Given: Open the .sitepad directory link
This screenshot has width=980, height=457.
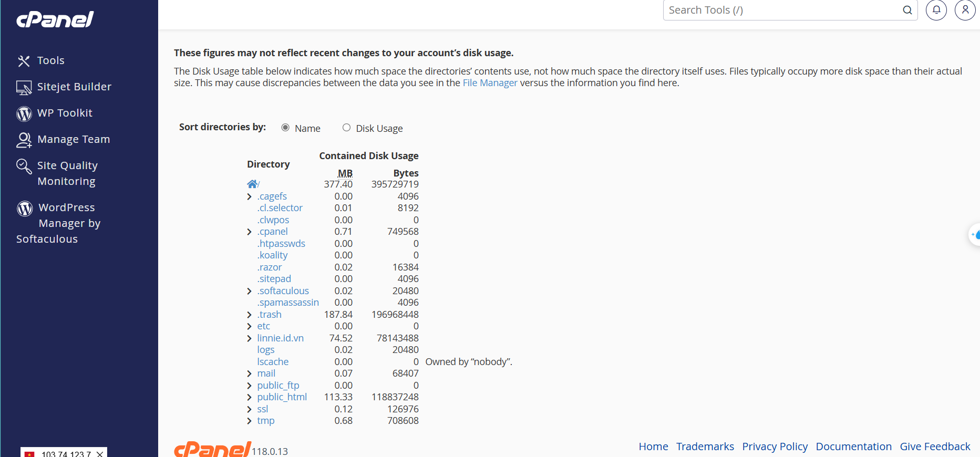Looking at the screenshot, I should pyautogui.click(x=274, y=279).
